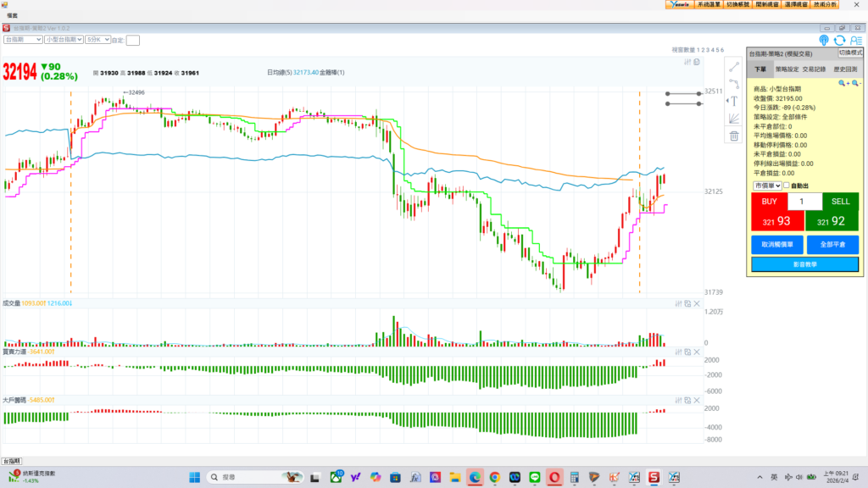Click the 自定 custom period input box
This screenshot has width=868, height=488.
click(x=133, y=40)
